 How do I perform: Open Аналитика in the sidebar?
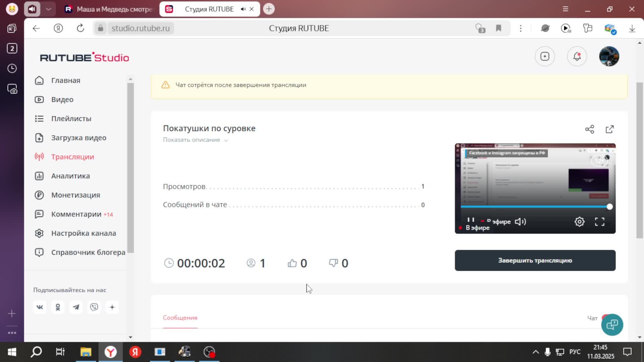70,176
